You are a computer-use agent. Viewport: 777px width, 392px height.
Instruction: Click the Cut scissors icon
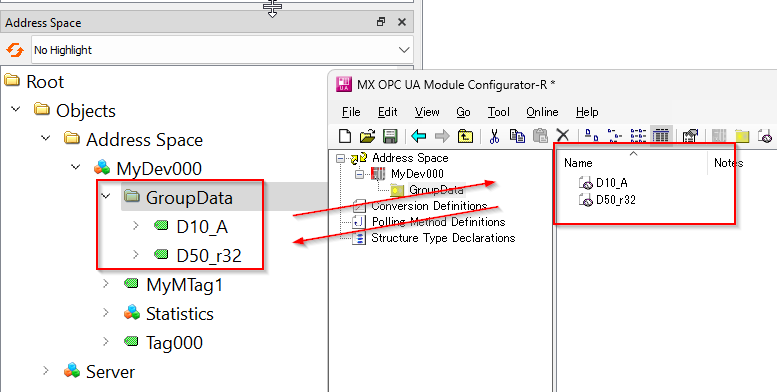click(x=494, y=136)
